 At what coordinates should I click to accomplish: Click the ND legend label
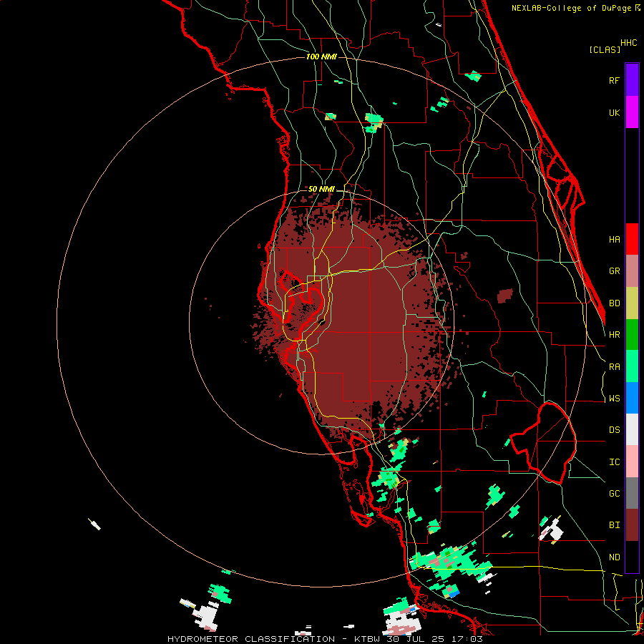click(x=614, y=557)
